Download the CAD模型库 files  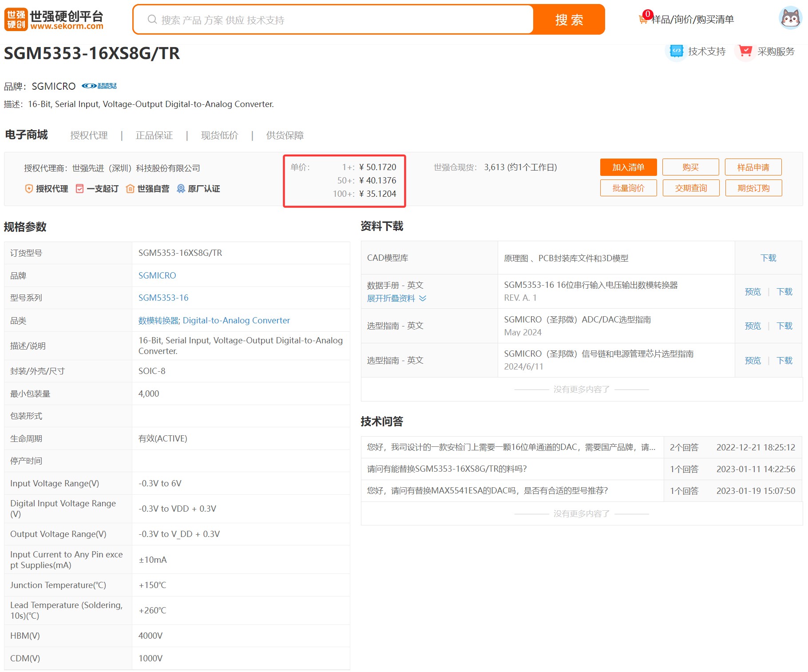click(768, 258)
